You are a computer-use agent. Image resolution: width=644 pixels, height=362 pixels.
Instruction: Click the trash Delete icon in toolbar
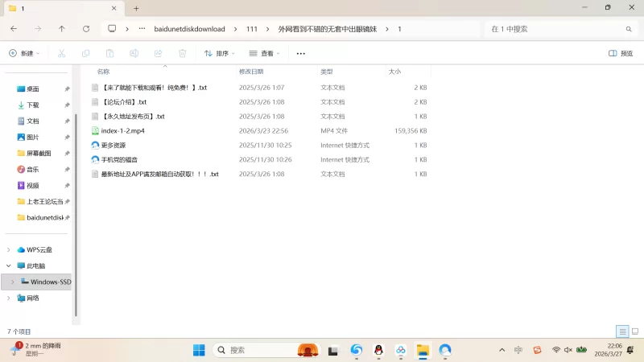pos(183,53)
